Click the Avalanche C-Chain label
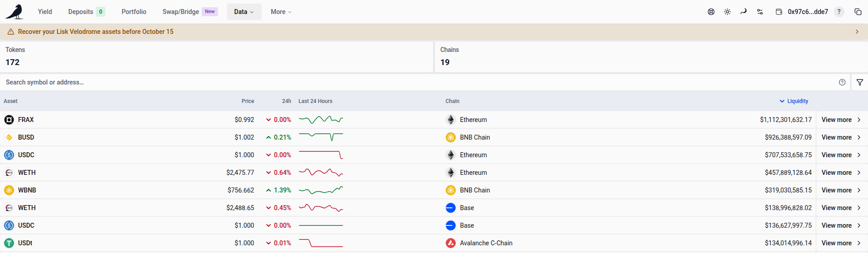The height and width of the screenshot is (253, 868). click(x=486, y=243)
